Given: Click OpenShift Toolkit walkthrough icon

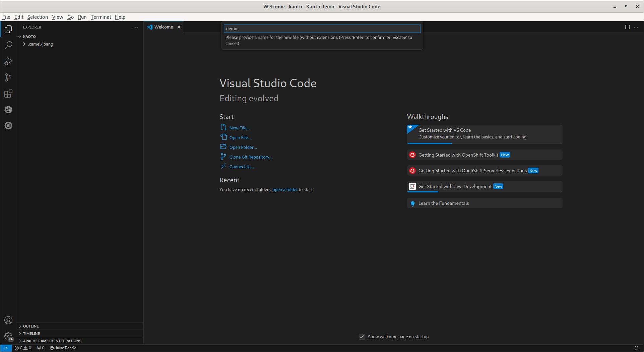Looking at the screenshot, I should pos(412,155).
